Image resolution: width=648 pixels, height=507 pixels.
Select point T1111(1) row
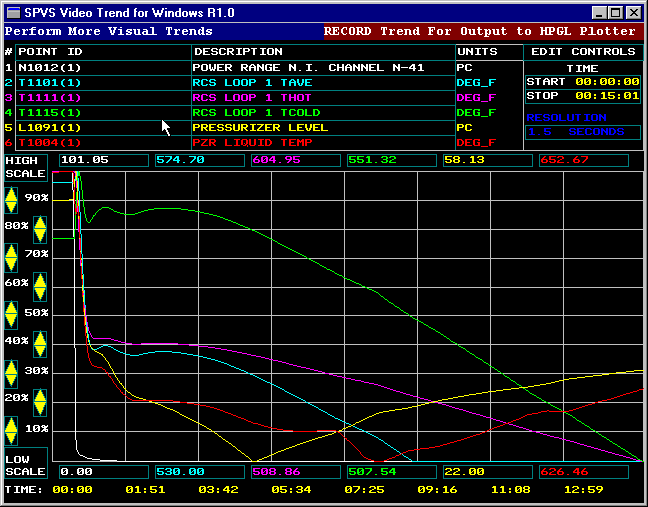[x=103, y=98]
